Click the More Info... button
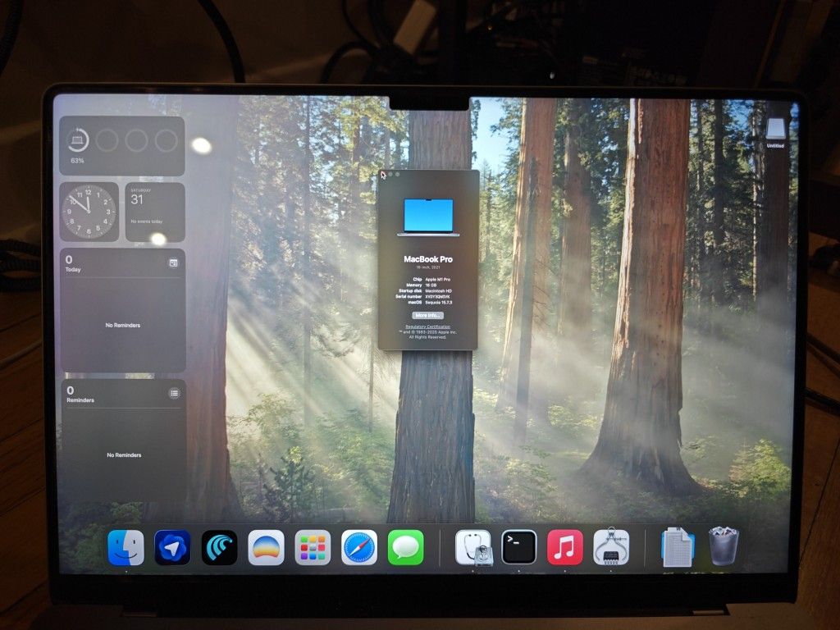 tap(427, 315)
